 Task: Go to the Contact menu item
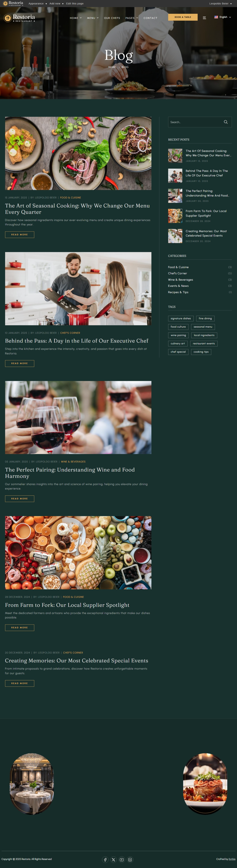(x=150, y=18)
